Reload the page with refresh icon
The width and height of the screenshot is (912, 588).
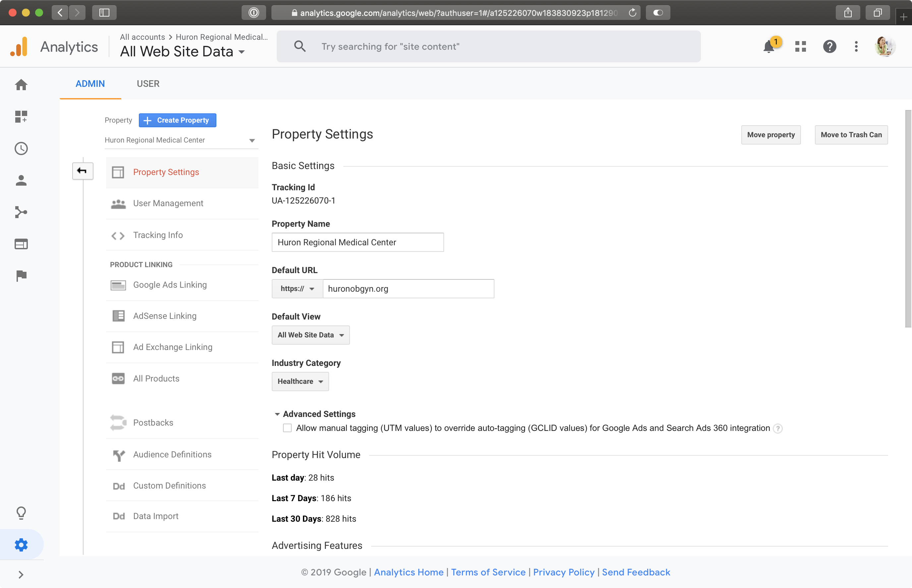pos(633,13)
